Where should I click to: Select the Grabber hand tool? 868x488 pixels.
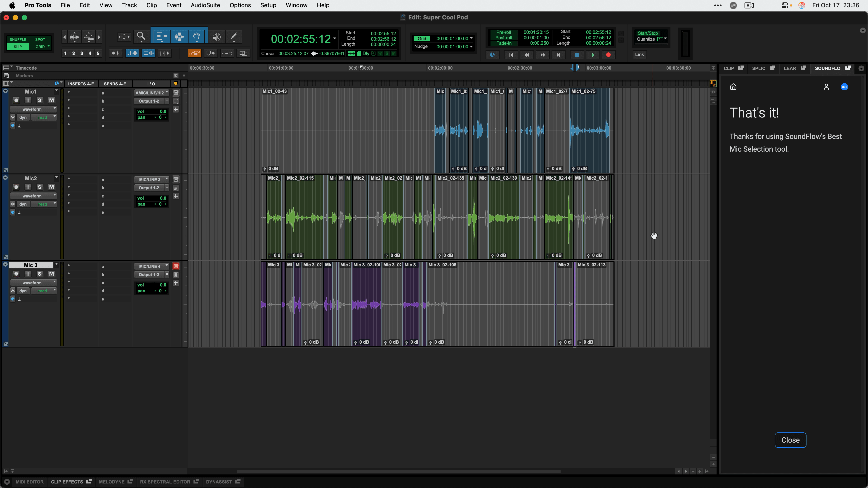point(196,36)
